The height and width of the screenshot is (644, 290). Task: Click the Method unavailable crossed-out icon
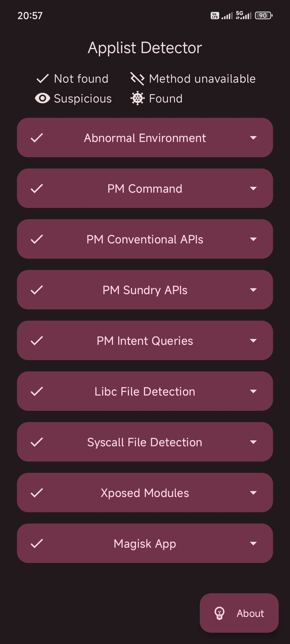[x=137, y=79]
